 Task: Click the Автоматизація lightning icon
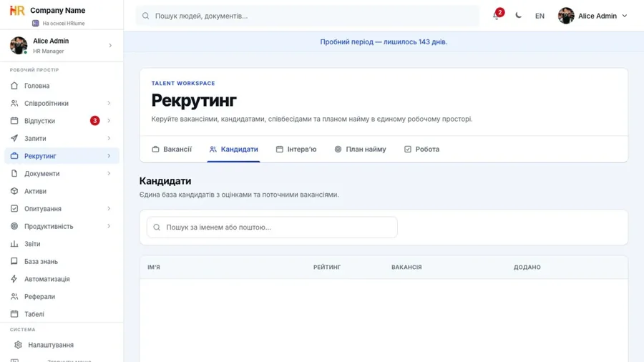click(x=14, y=279)
